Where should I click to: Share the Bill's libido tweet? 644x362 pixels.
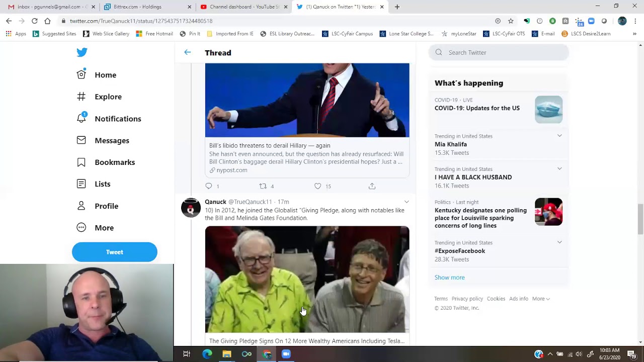[x=372, y=186]
